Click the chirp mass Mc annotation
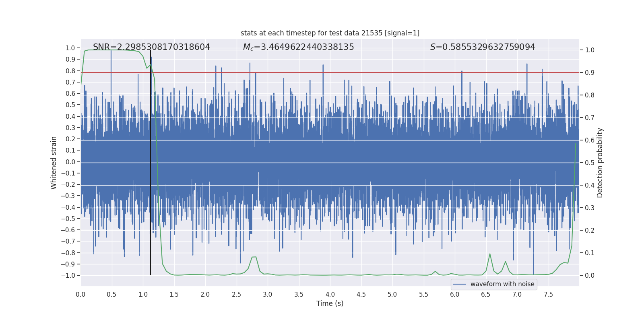 point(298,47)
